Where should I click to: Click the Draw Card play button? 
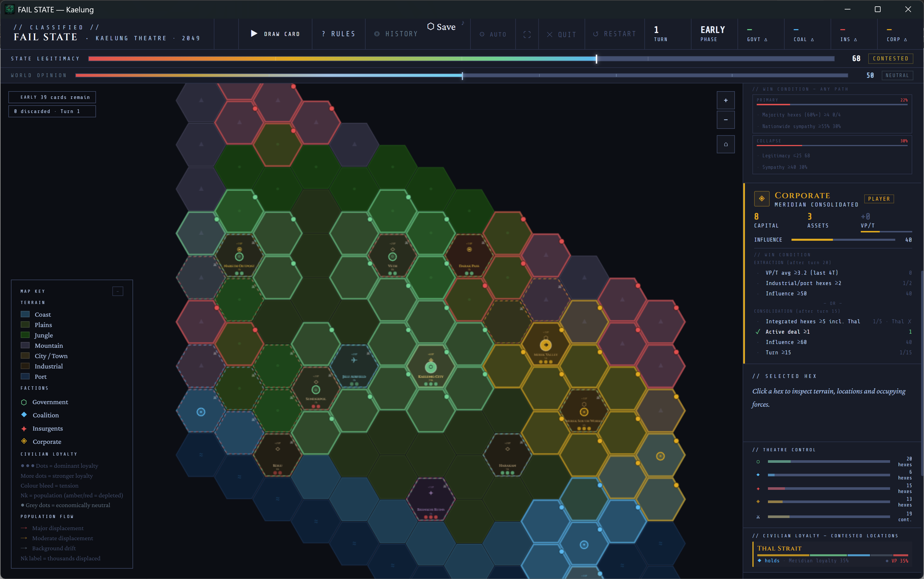275,34
